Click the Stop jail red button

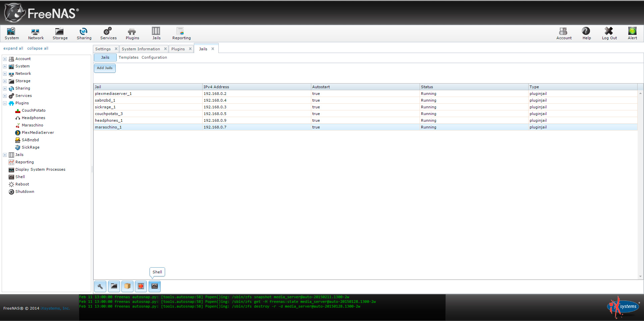click(141, 286)
